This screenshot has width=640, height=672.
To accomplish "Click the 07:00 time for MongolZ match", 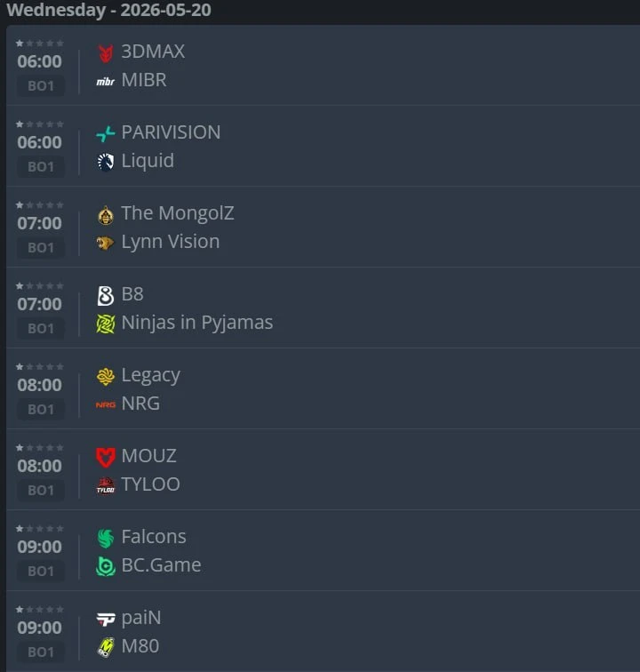I will click(39, 223).
